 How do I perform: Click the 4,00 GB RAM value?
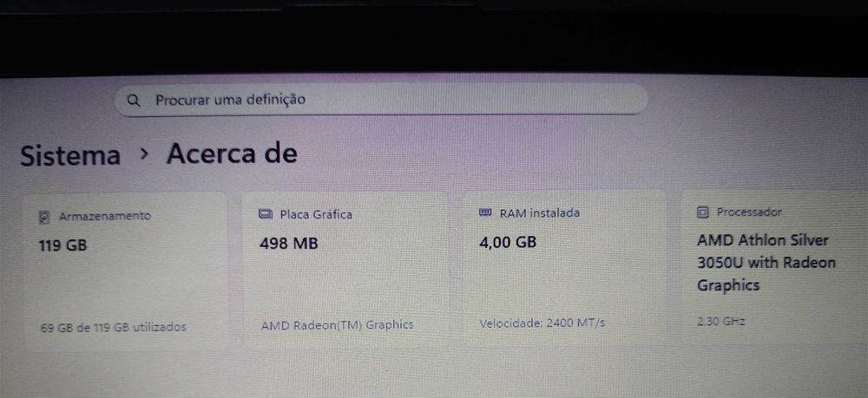point(508,242)
